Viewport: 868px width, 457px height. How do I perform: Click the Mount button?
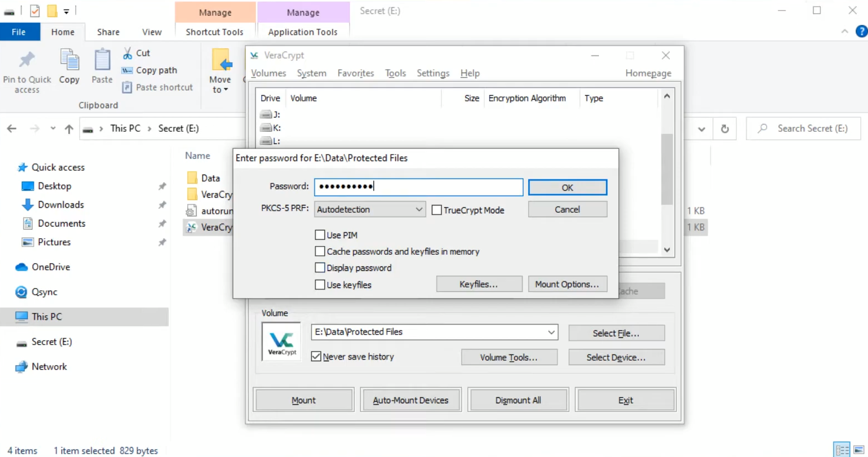[303, 400]
